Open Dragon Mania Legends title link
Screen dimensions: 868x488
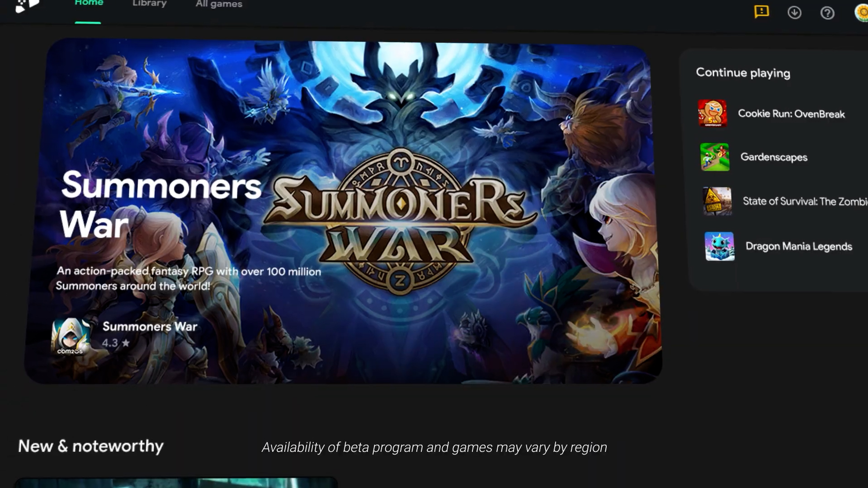[799, 246]
